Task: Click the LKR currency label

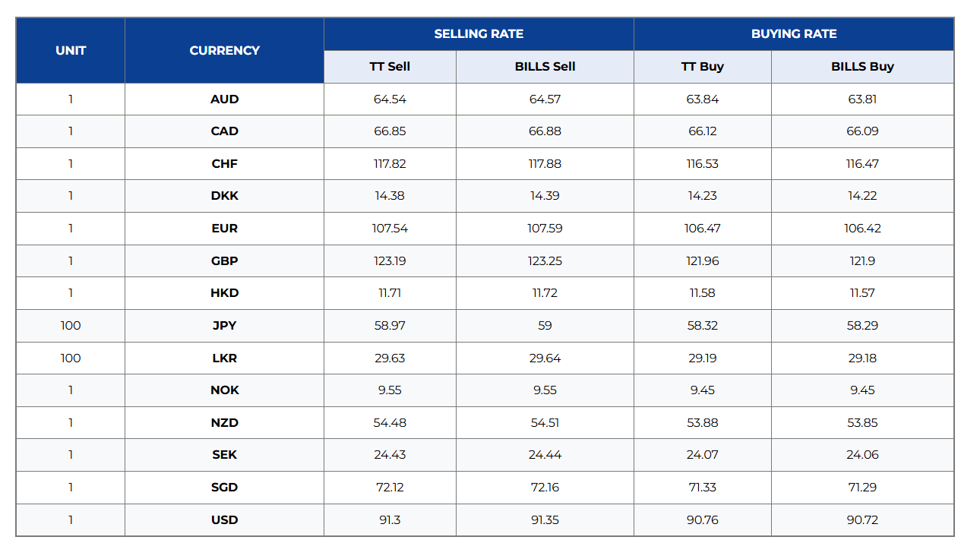Action: pos(224,358)
